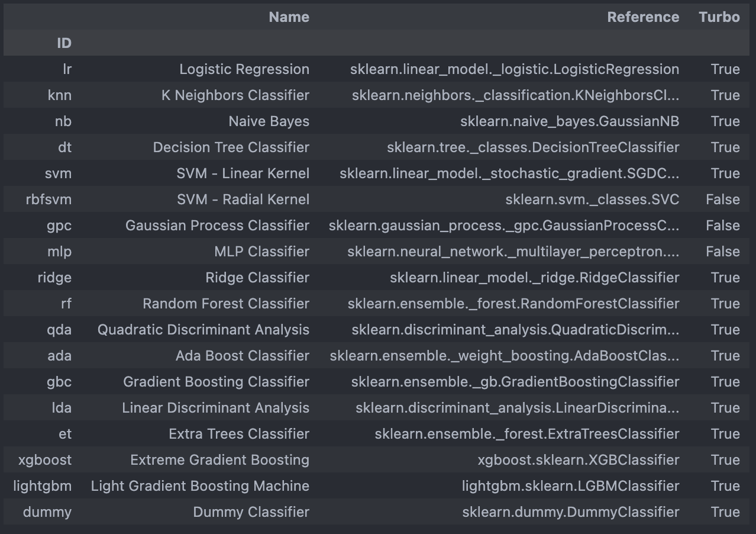The width and height of the screenshot is (756, 534).
Task: Click the True Turbo value for Extra Trees
Action: coord(725,434)
